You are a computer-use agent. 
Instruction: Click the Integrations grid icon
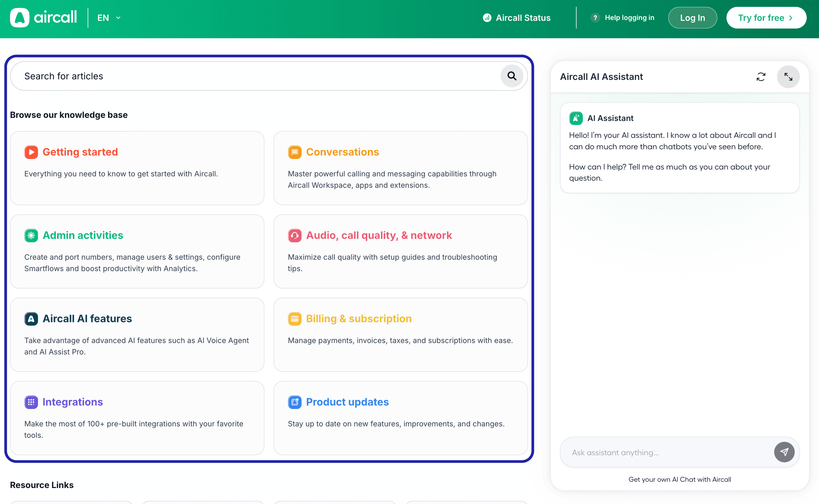[31, 402]
